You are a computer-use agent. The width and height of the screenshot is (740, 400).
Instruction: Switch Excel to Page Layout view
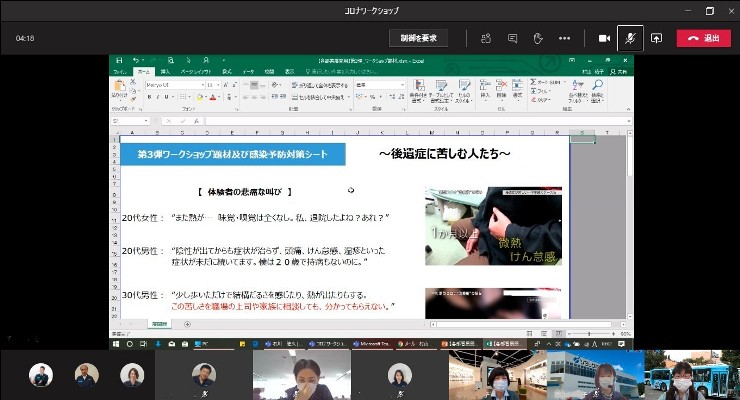click(544, 333)
